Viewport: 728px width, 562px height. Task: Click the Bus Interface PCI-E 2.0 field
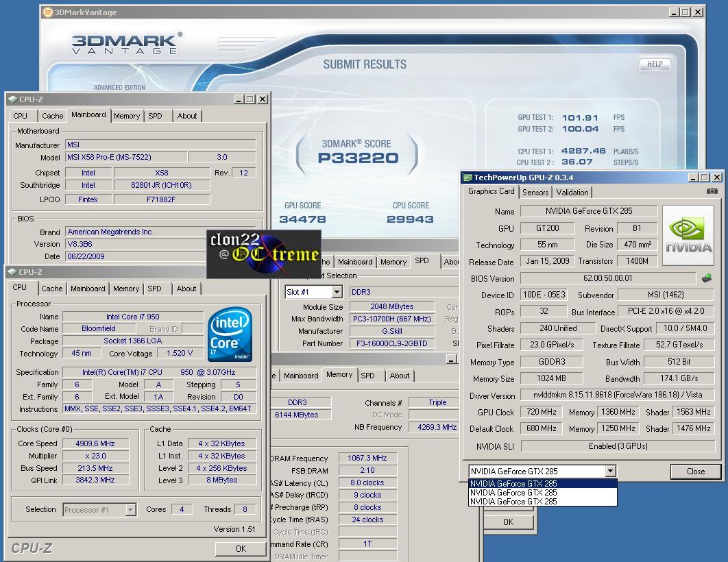point(666,311)
